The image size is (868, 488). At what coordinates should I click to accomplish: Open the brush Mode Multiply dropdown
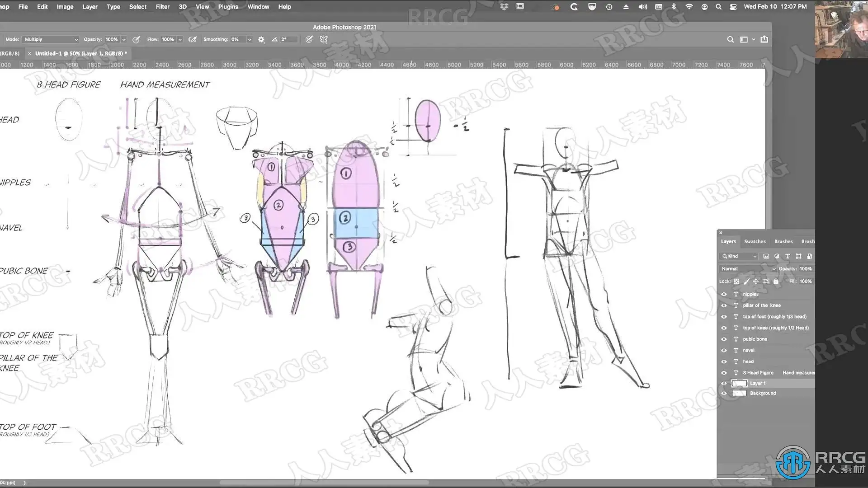[51, 39]
